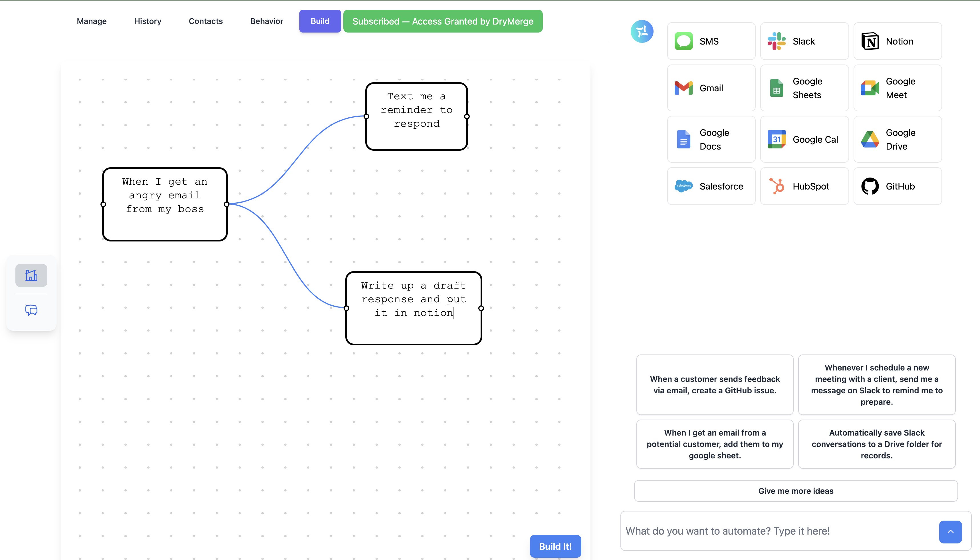The image size is (980, 560).
Task: Select the Google Drive integration tile
Action: pos(897,139)
